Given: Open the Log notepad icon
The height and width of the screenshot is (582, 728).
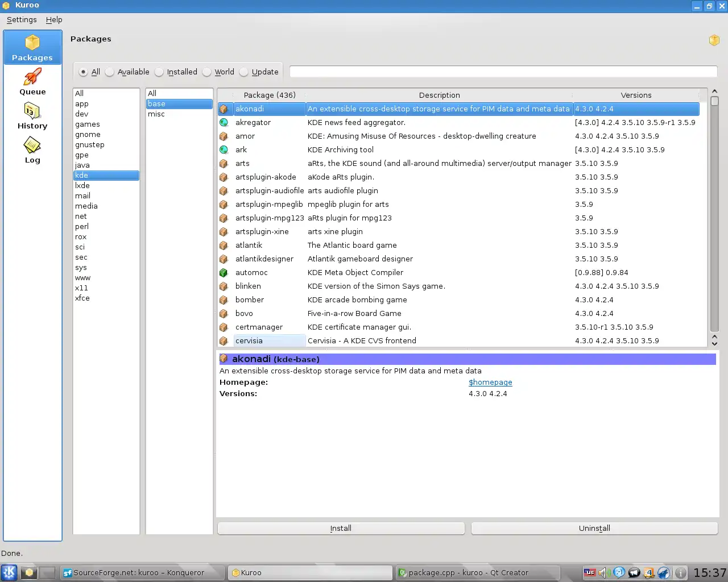Looking at the screenshot, I should coord(32,145).
